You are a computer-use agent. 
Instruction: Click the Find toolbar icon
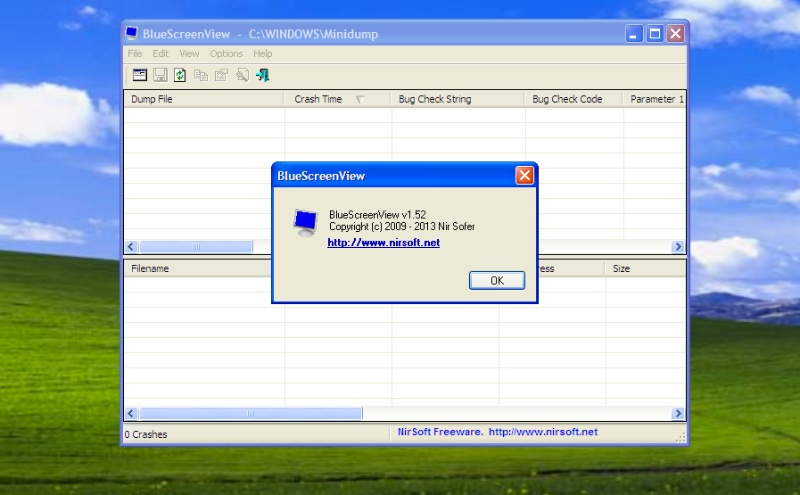(242, 75)
